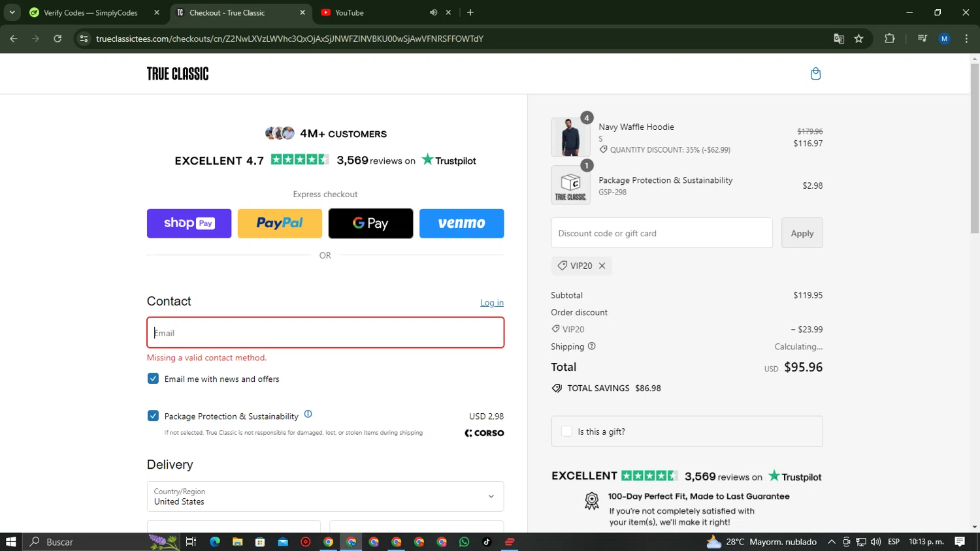
Task: Open Trustpilot reviews link under 4M+ Customers
Action: tap(325, 160)
